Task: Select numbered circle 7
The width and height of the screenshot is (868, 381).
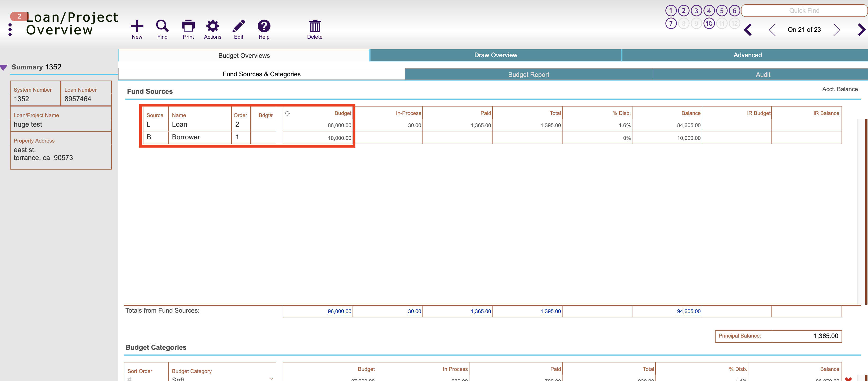Action: click(671, 24)
